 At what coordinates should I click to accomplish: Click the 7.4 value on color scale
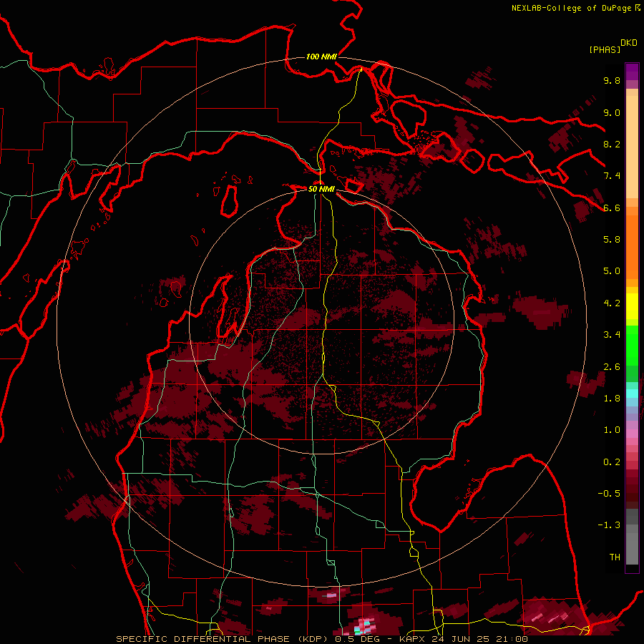(x=612, y=176)
